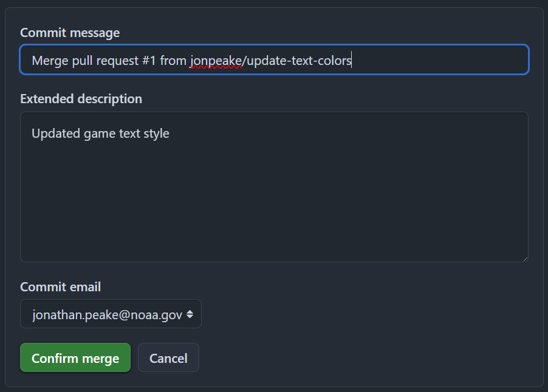Viewport: 548px width, 392px height.
Task: Click the textarea resize handle corner
Action: tap(525, 259)
